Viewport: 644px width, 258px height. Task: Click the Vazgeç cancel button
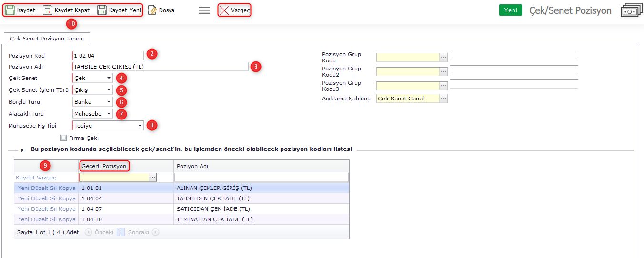coord(234,10)
